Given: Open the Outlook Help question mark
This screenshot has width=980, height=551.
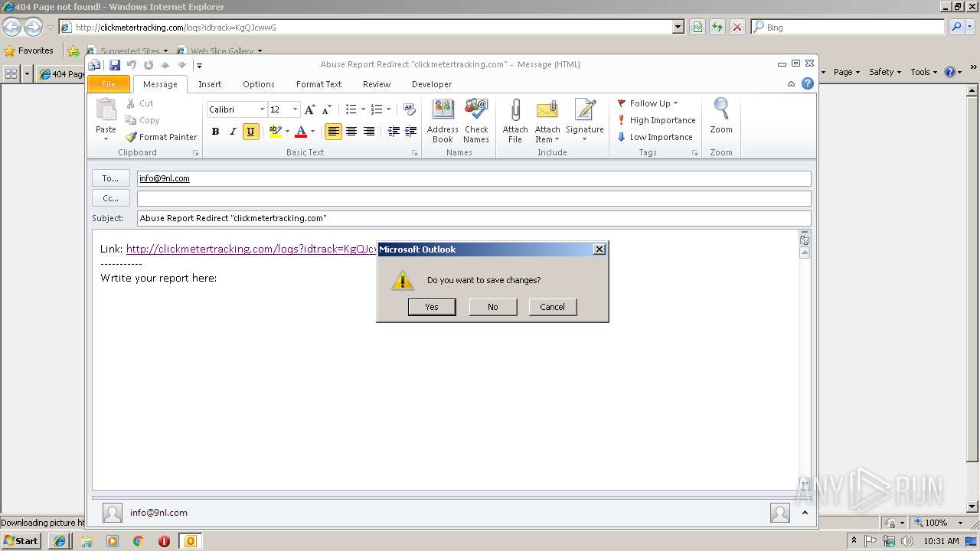Looking at the screenshot, I should (807, 84).
